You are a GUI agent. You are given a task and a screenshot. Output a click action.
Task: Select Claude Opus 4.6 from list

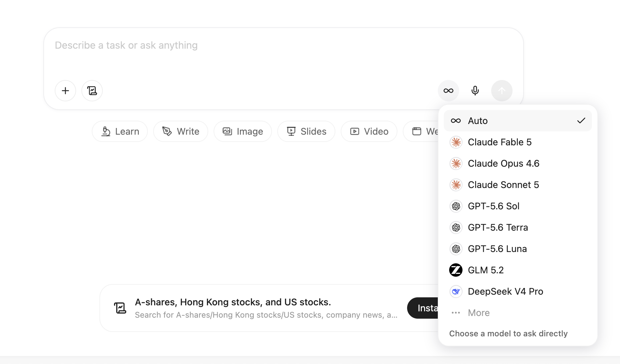point(518,163)
